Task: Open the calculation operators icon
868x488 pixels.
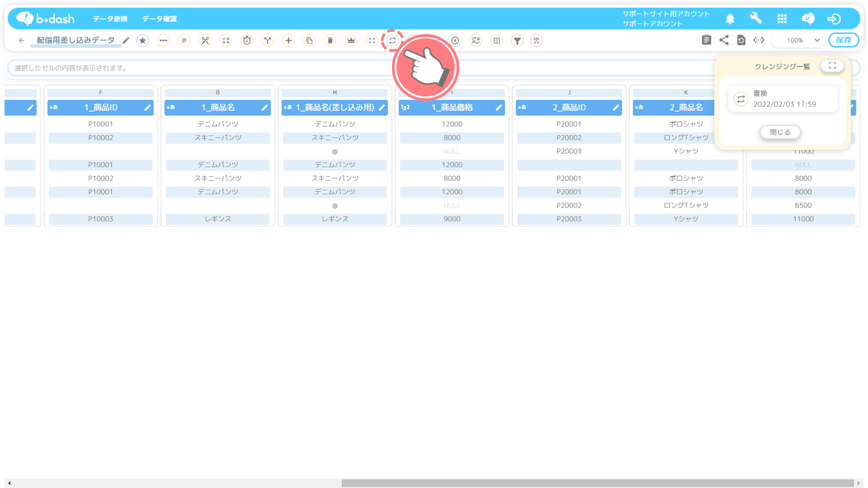Action: click(226, 40)
